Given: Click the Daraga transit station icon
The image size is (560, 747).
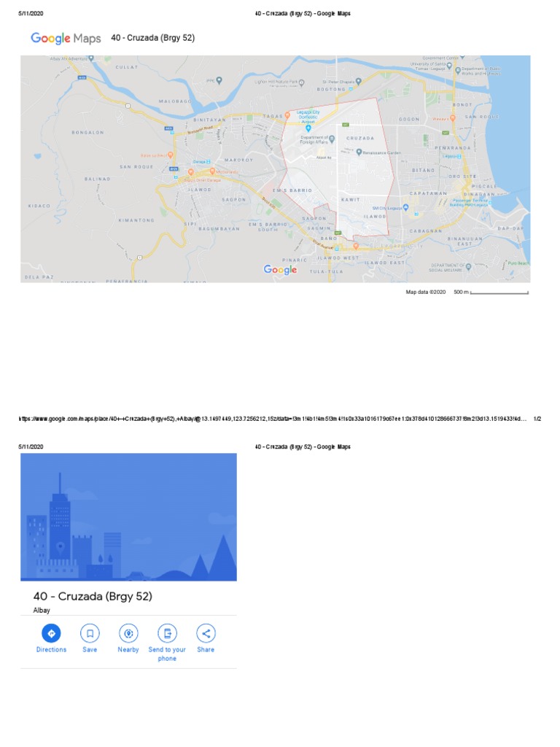Looking at the screenshot, I should [x=208, y=162].
